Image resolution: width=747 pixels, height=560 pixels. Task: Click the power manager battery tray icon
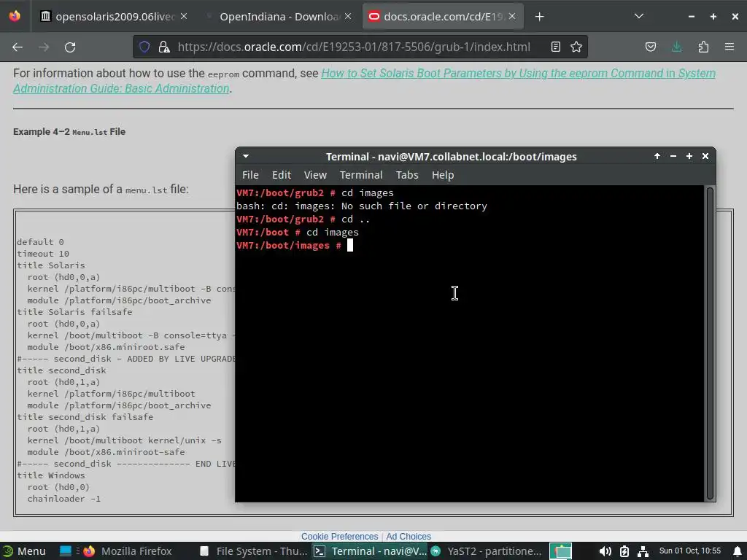pos(624,551)
